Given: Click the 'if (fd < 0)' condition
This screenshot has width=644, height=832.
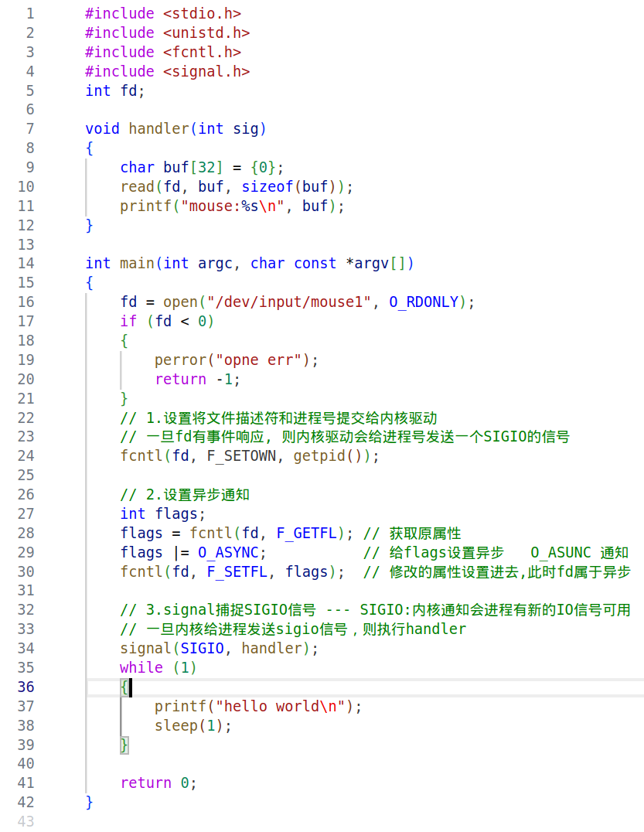Looking at the screenshot, I should pyautogui.click(x=167, y=322).
